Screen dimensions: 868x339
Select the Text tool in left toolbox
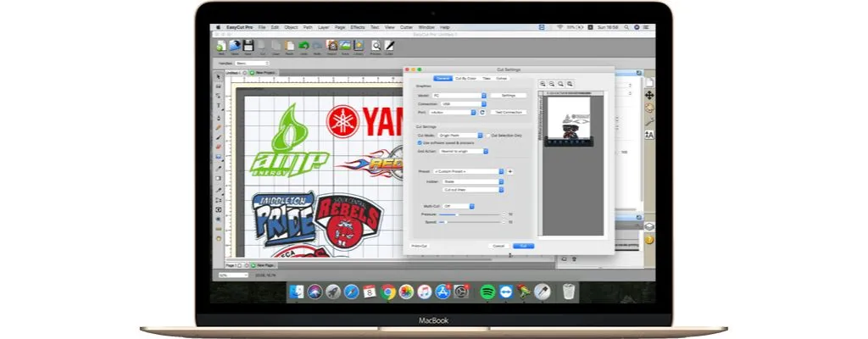(219, 106)
